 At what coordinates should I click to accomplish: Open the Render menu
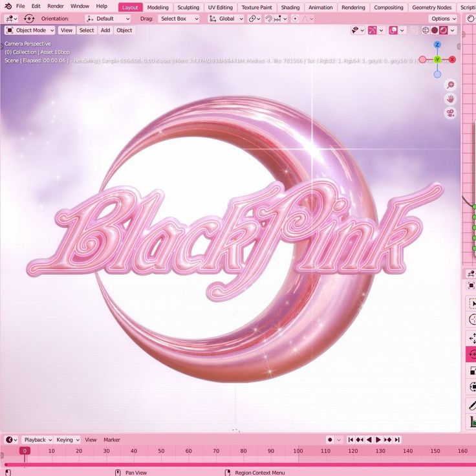click(x=55, y=6)
